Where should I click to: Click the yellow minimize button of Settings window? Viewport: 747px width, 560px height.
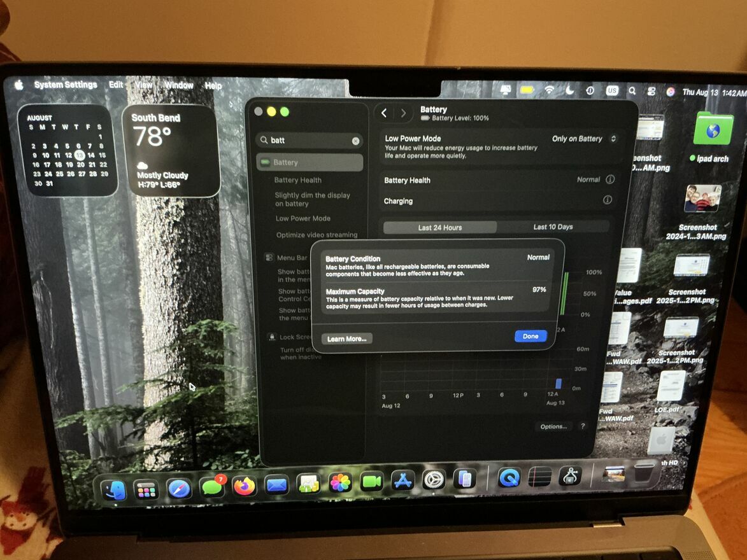coord(271,111)
